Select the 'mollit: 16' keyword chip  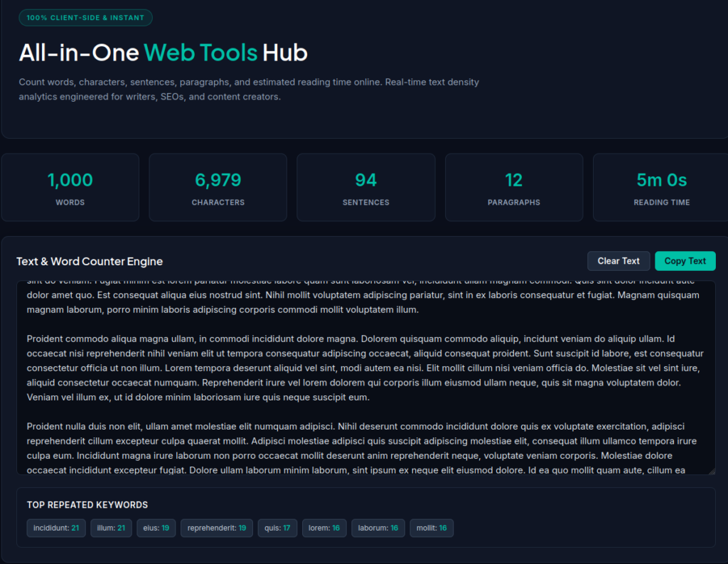point(432,528)
